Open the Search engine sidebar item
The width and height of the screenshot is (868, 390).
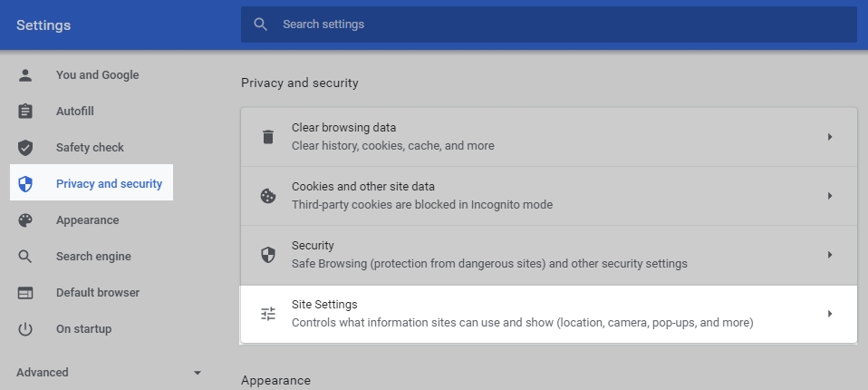click(x=93, y=257)
